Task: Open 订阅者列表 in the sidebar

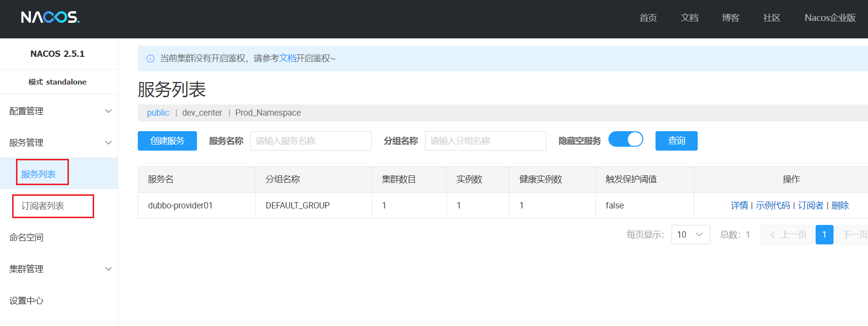Action: [x=43, y=206]
